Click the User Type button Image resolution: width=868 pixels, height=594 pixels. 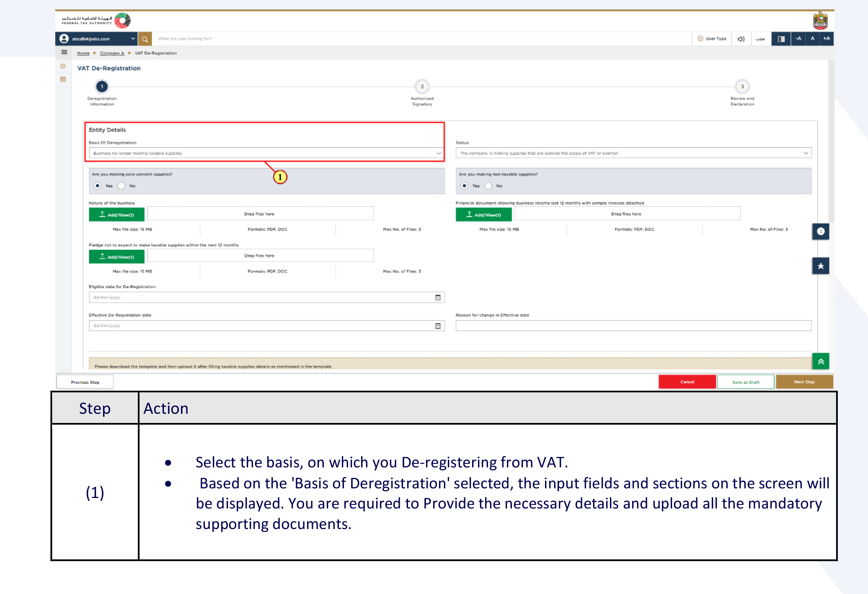click(712, 39)
